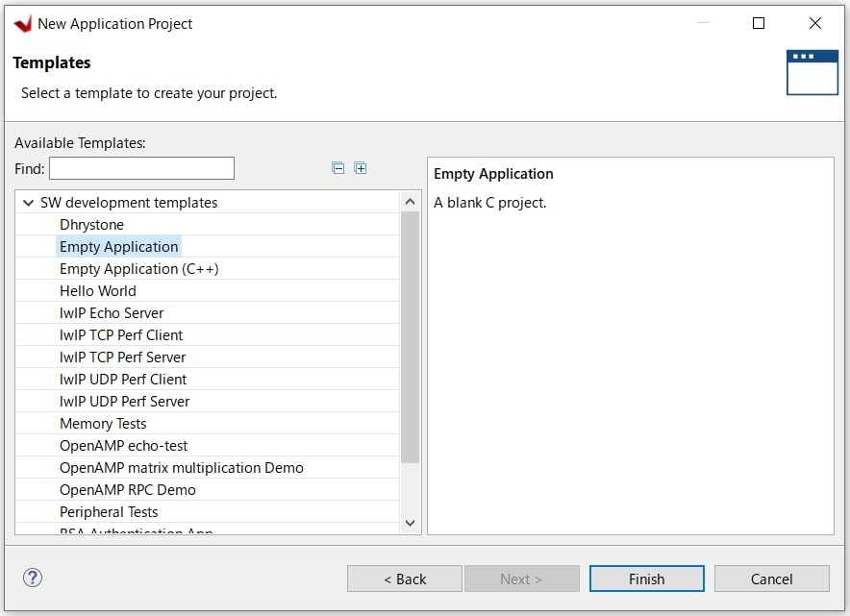This screenshot has width=850, height=616.
Task: Select Empty Application (C++) template
Action: click(139, 269)
